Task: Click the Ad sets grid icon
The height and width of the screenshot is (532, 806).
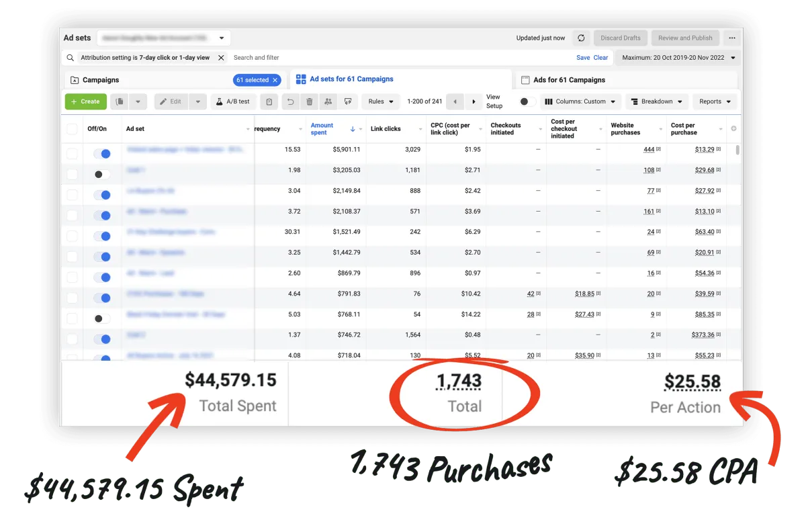Action: tap(301, 79)
